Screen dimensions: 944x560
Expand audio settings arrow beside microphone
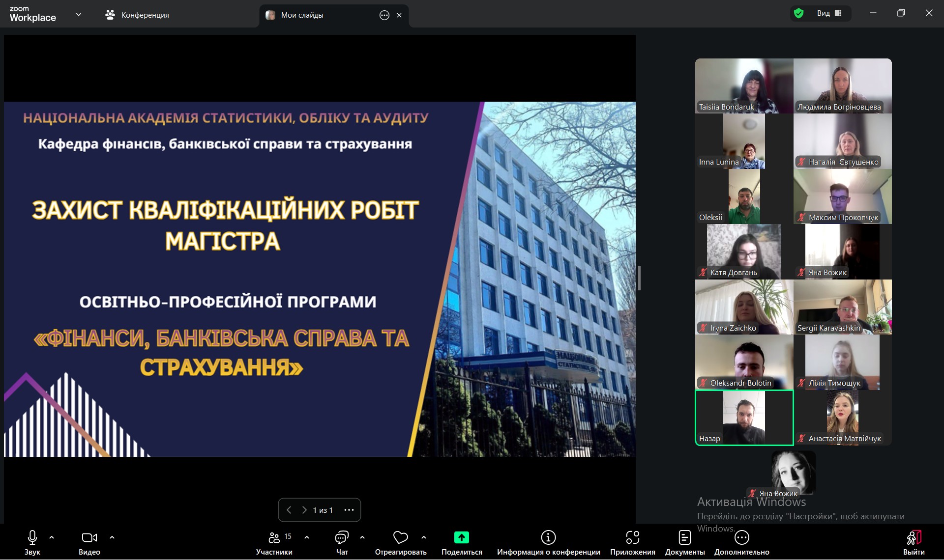click(x=52, y=537)
